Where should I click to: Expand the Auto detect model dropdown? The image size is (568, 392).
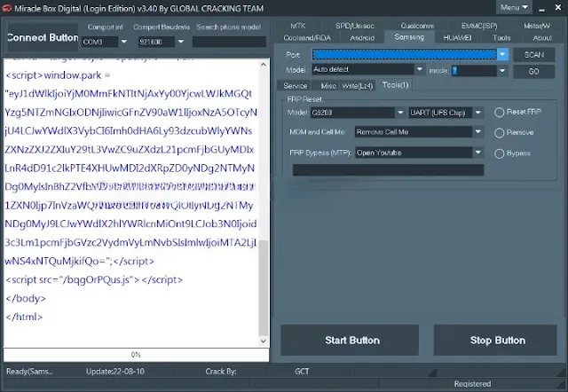(419, 69)
